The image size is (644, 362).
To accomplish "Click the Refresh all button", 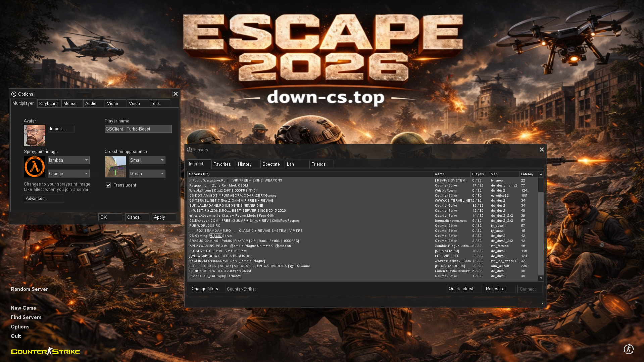I will 499,289.
